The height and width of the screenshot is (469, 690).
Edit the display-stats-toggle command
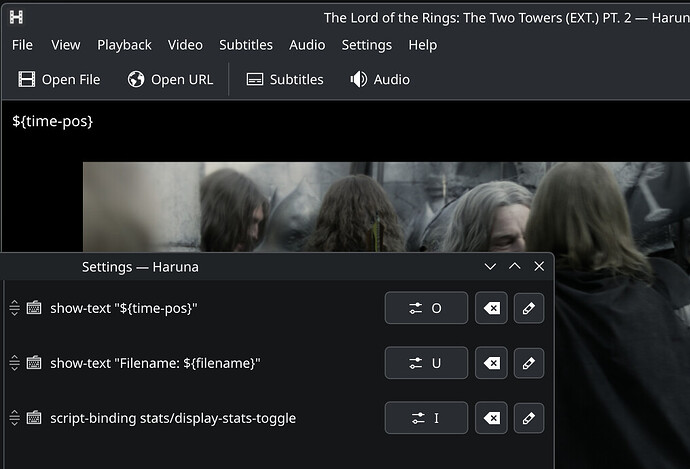529,418
